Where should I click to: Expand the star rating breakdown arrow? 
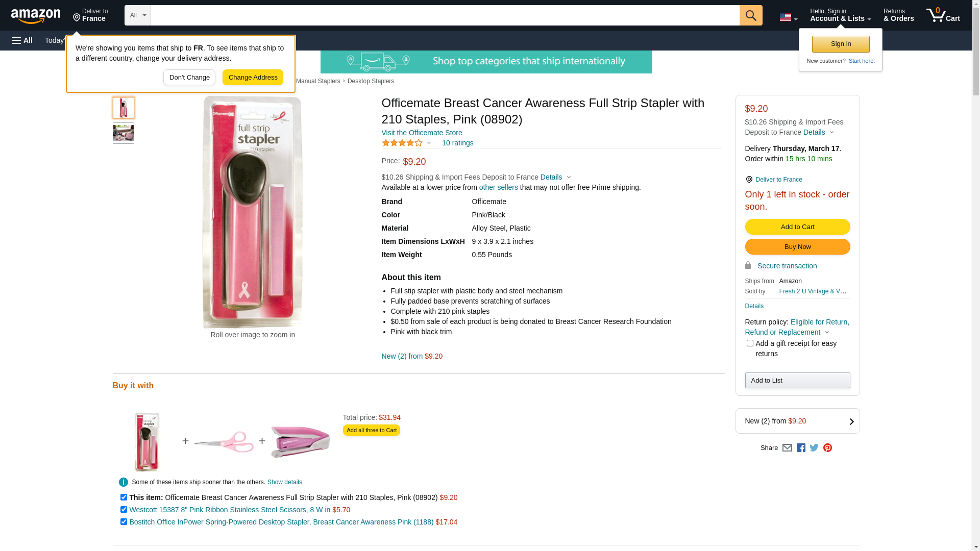coord(429,143)
